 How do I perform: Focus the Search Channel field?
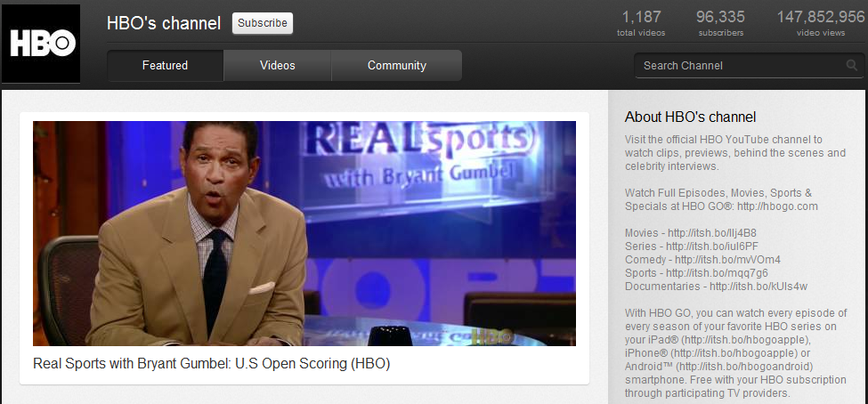tap(749, 65)
